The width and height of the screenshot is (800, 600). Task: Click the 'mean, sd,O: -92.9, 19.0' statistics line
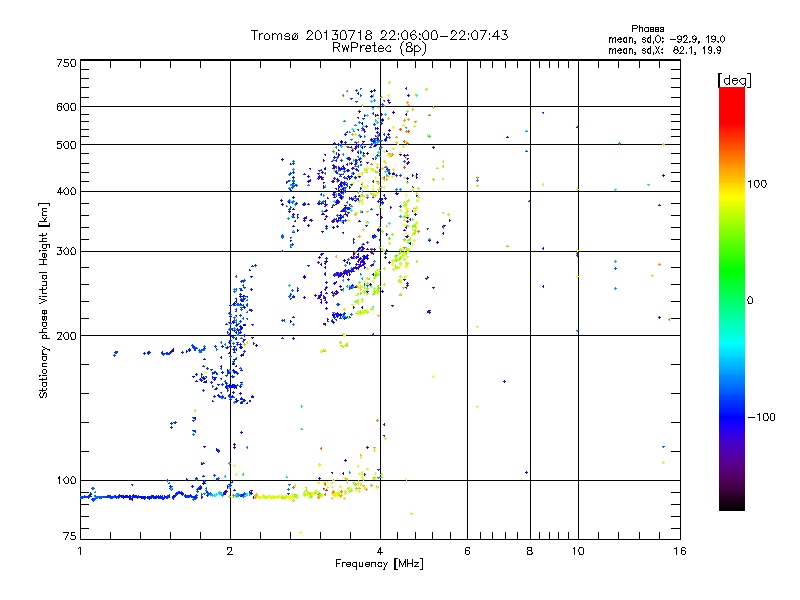pyautogui.click(x=666, y=39)
